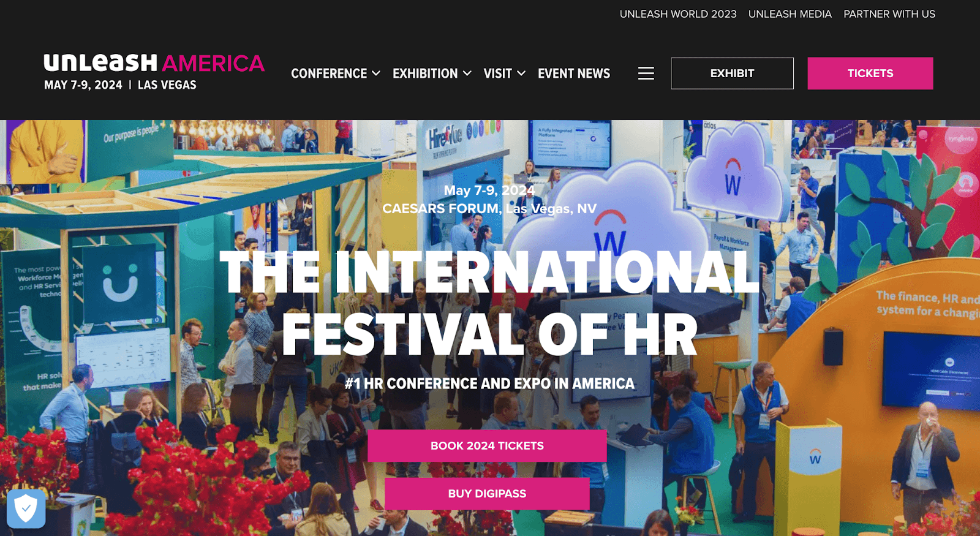The image size is (980, 536).
Task: Expand the Exhibition dropdown menu
Action: pyautogui.click(x=432, y=74)
